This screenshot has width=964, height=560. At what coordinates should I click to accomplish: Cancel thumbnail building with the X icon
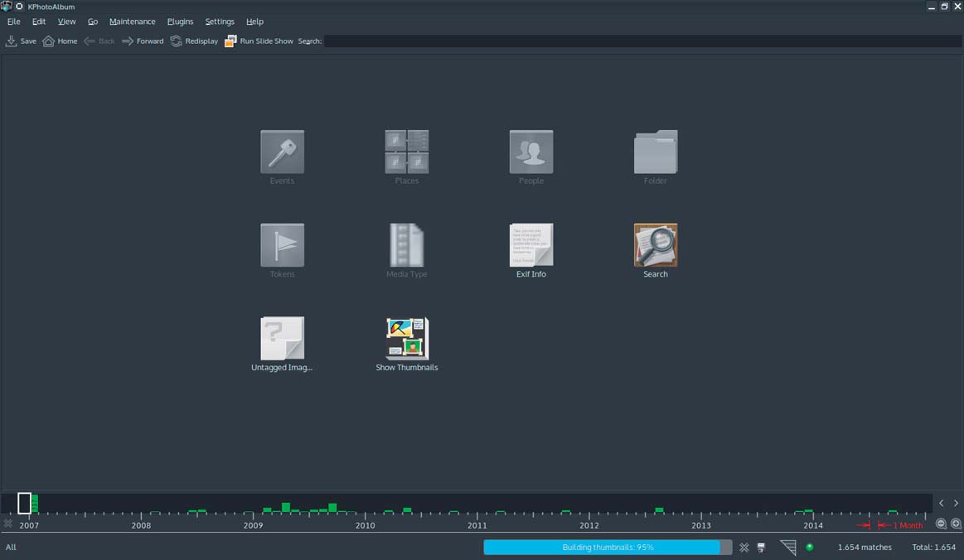(744, 547)
